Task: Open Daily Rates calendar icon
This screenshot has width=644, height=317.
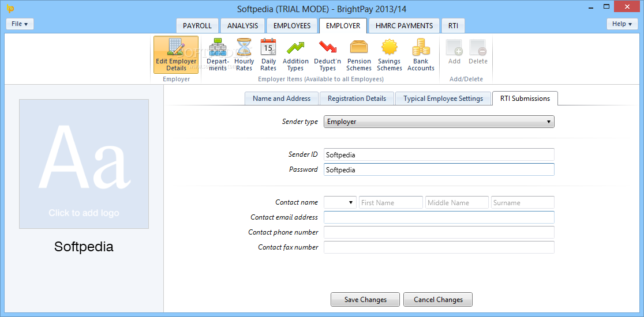Action: click(268, 46)
